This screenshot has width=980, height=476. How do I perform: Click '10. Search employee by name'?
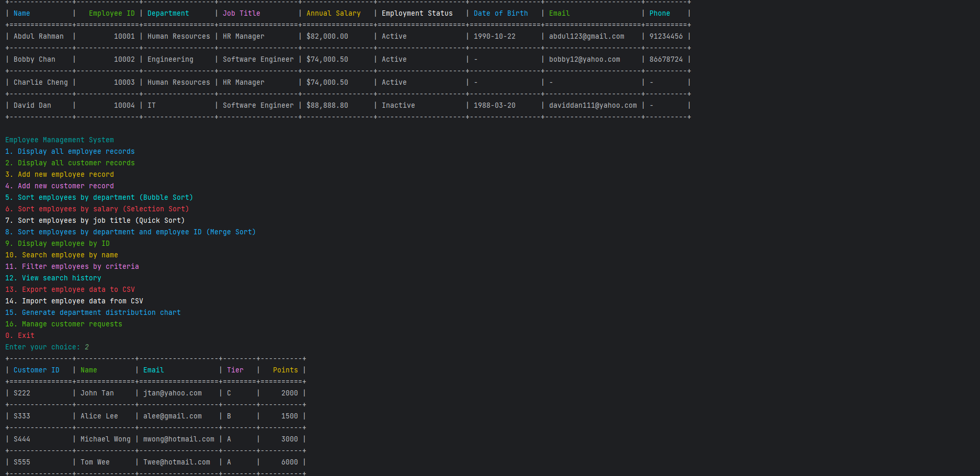(x=62, y=255)
